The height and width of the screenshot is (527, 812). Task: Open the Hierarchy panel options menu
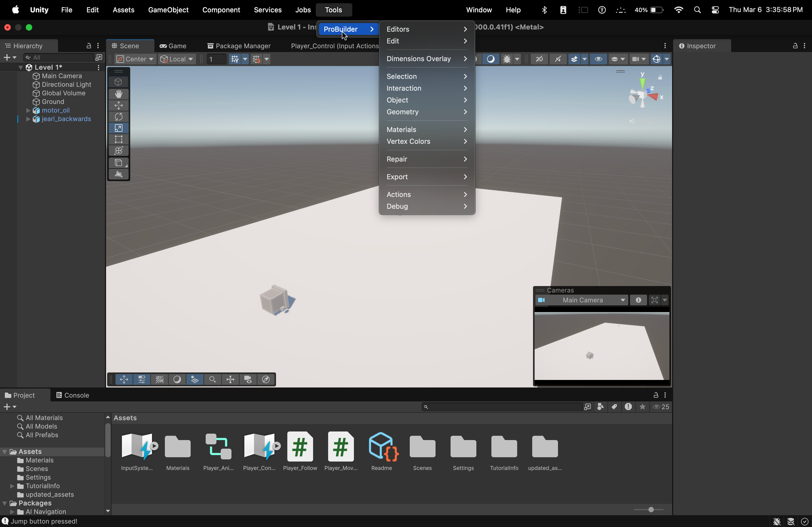(x=98, y=46)
